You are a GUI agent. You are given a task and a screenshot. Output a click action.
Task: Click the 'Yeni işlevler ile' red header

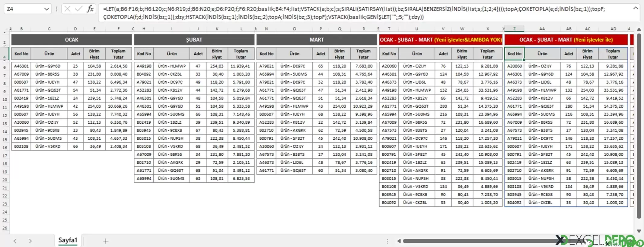(566, 40)
